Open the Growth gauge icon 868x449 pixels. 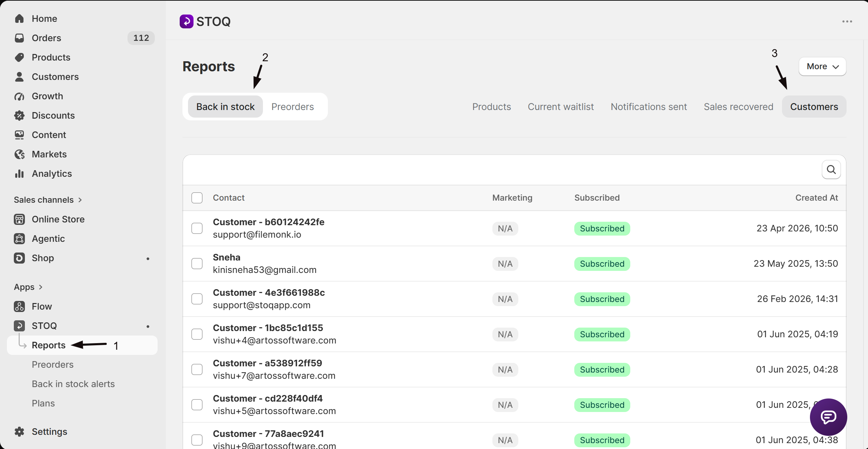(x=19, y=96)
